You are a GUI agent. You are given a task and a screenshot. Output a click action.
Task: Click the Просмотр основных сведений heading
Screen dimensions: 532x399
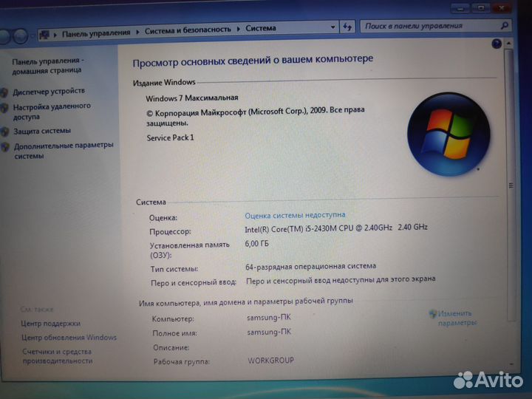(x=253, y=61)
